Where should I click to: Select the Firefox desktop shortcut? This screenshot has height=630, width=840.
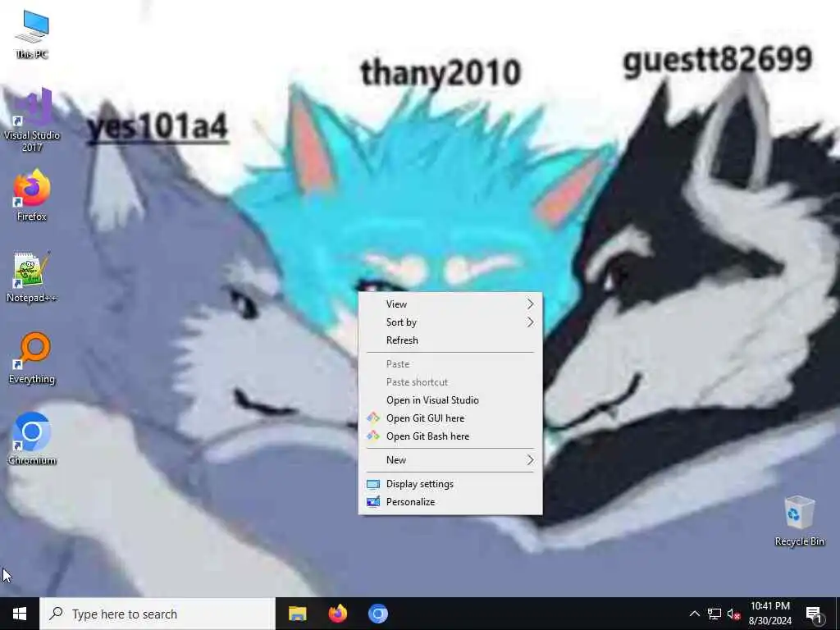pos(32,195)
